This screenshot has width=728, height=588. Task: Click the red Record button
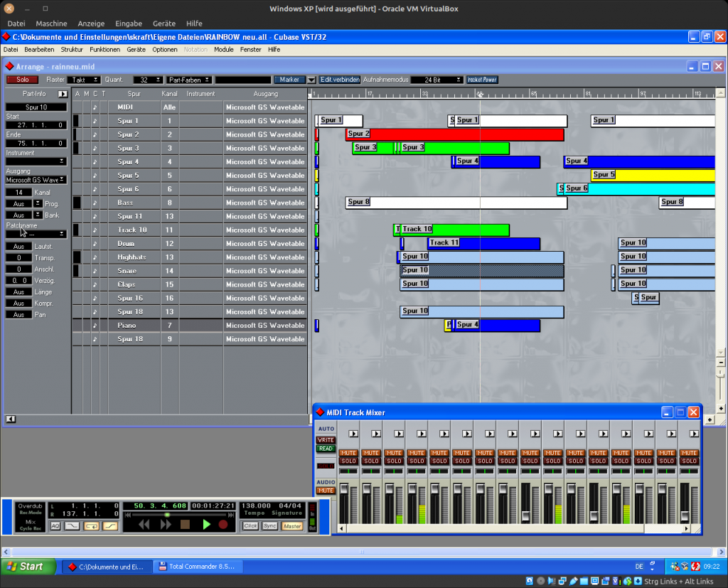[223, 524]
